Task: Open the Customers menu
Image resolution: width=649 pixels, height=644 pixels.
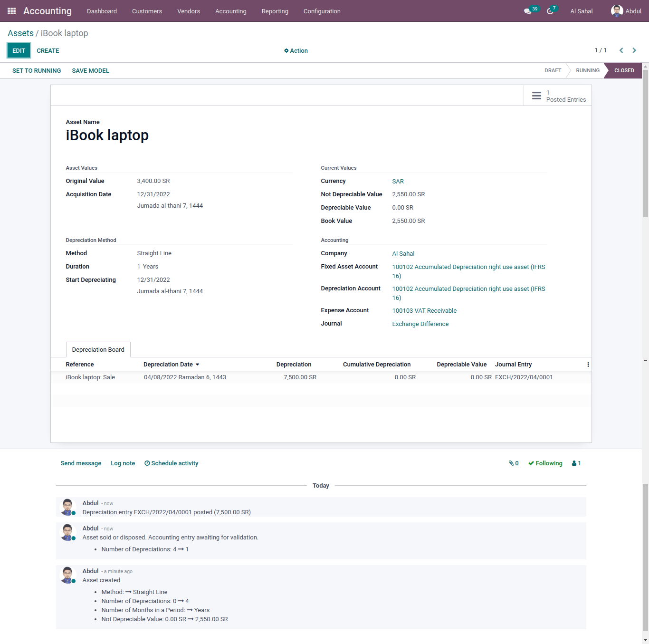Action: point(147,11)
